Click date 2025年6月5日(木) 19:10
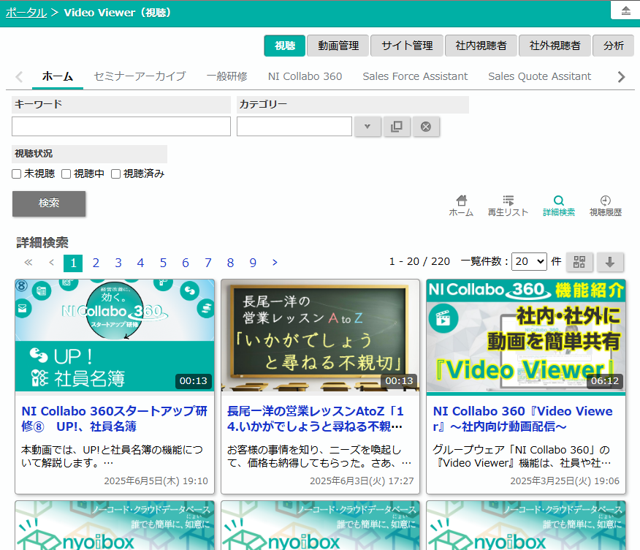 click(156, 481)
